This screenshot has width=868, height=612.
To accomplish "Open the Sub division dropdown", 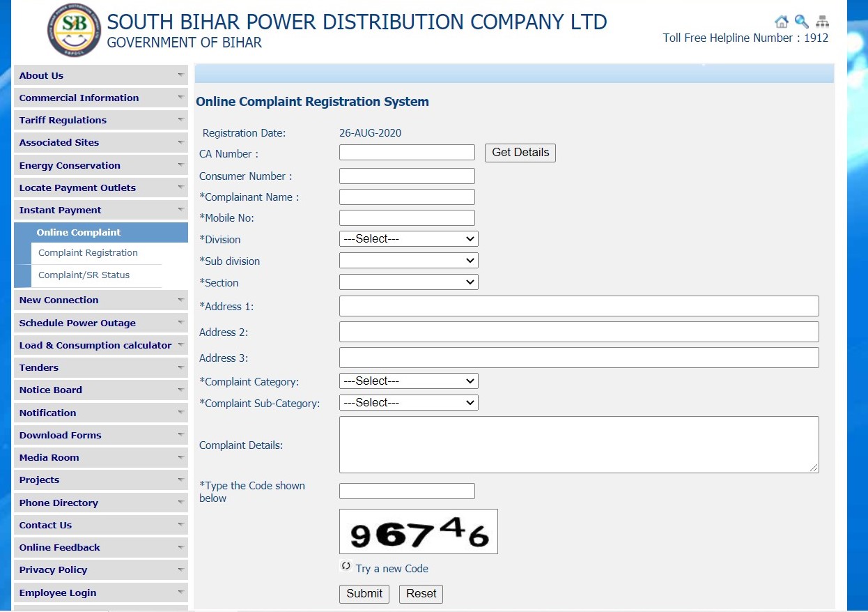I will (409, 261).
